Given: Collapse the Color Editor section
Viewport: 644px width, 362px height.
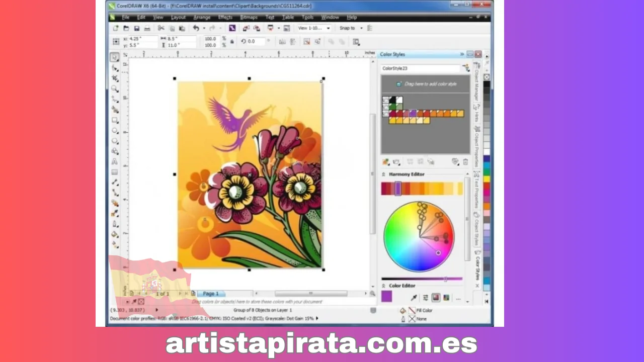Looking at the screenshot, I should (x=383, y=286).
